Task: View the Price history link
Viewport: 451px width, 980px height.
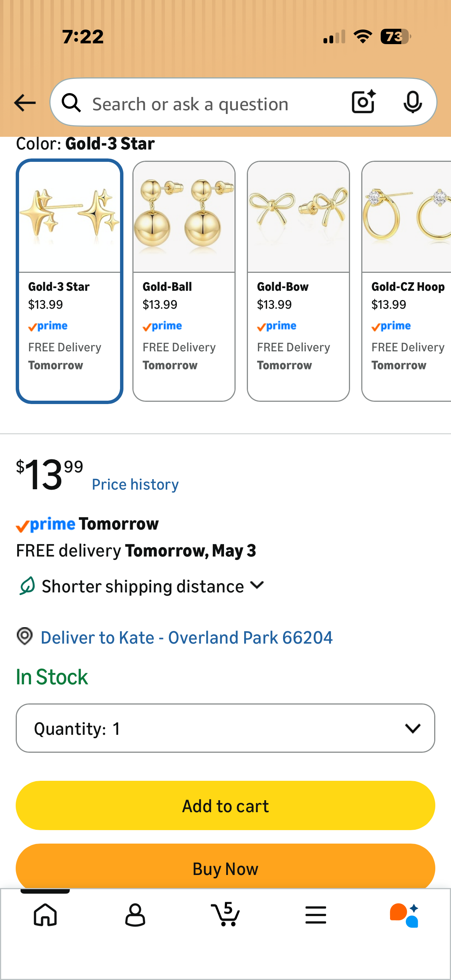Action: pos(135,484)
